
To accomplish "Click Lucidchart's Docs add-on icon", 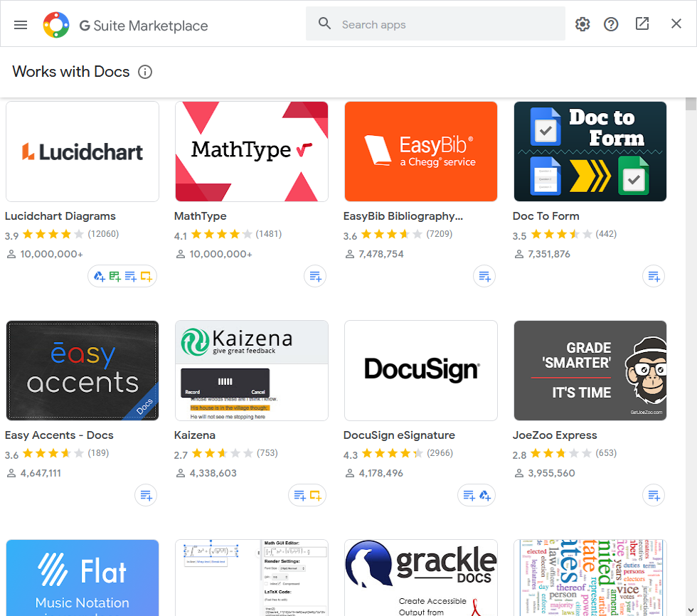I will pyautogui.click(x=130, y=277).
